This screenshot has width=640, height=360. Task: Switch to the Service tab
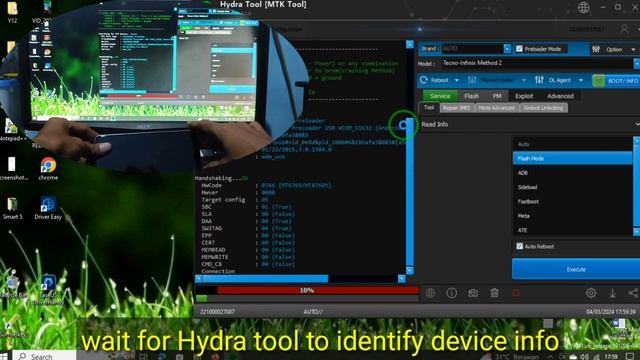point(440,96)
